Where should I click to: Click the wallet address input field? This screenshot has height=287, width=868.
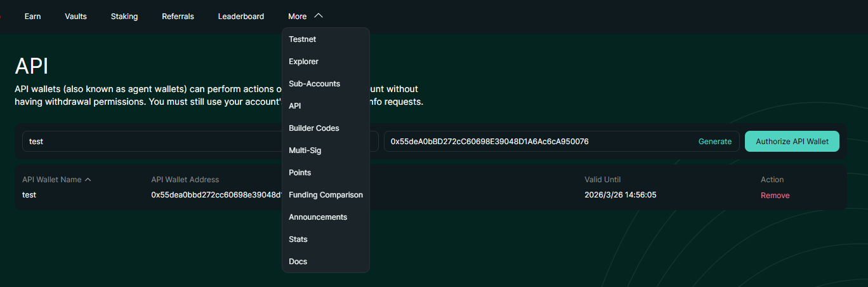[x=539, y=142]
